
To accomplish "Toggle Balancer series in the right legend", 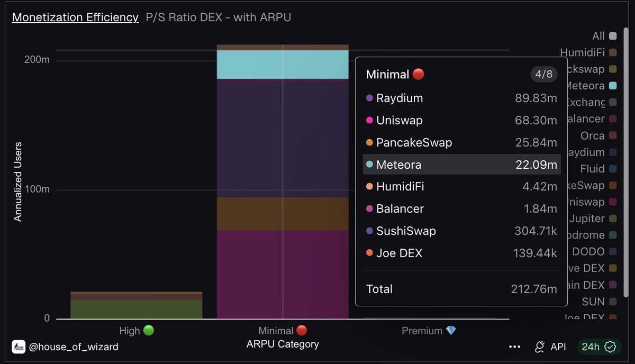I will (592, 119).
